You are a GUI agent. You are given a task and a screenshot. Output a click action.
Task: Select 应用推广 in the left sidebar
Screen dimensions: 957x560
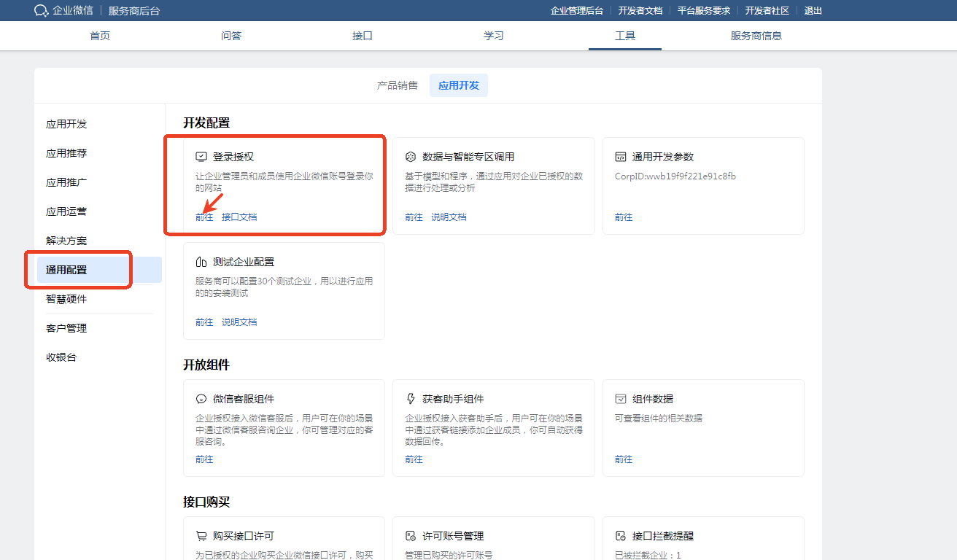[x=66, y=182]
